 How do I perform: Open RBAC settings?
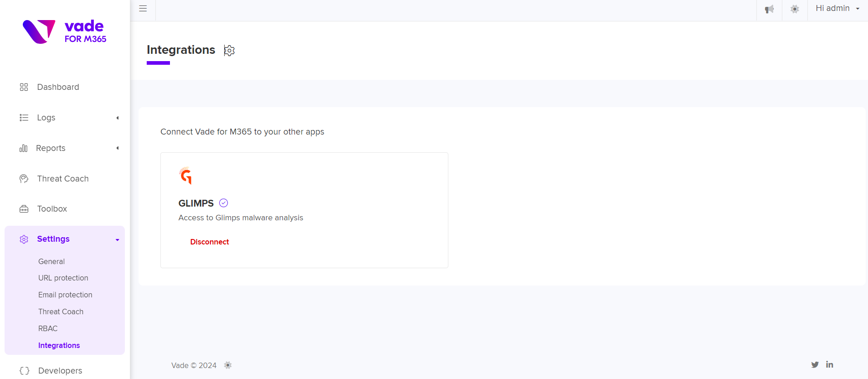tap(48, 328)
